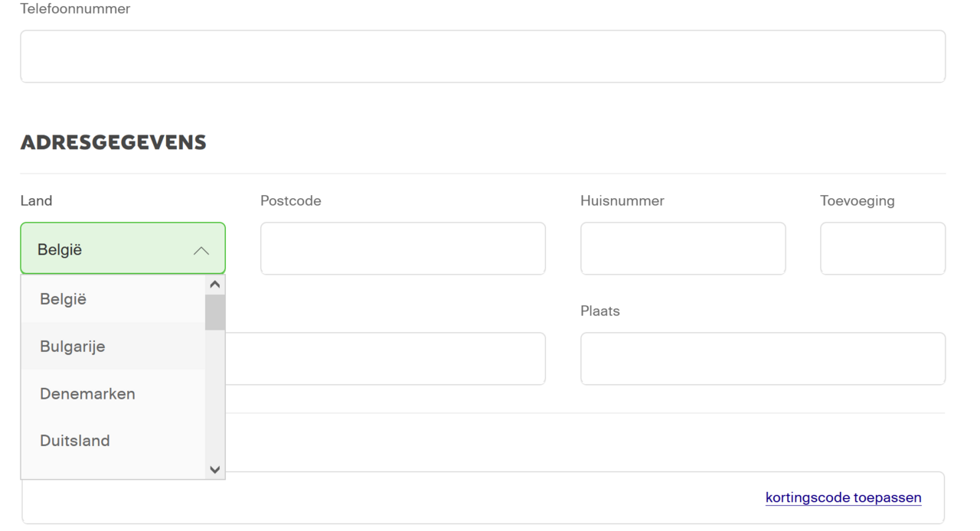Click the Huisnummer label text

[622, 201]
